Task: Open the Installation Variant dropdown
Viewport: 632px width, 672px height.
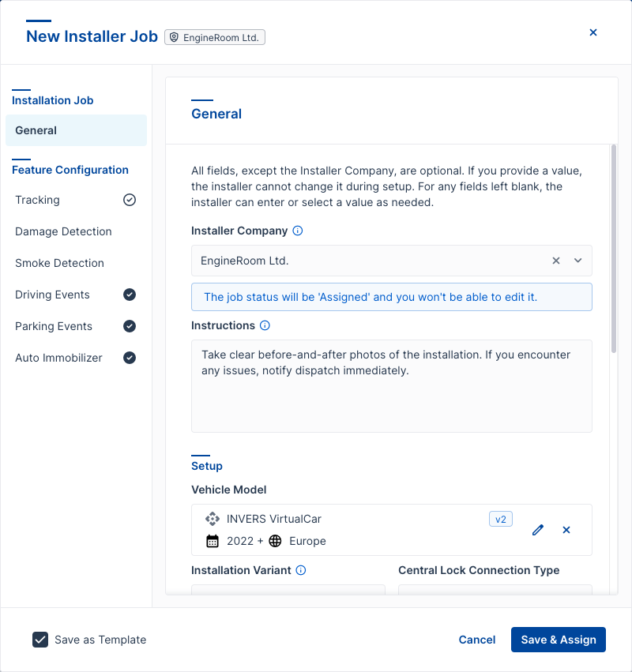Action: coord(288,591)
